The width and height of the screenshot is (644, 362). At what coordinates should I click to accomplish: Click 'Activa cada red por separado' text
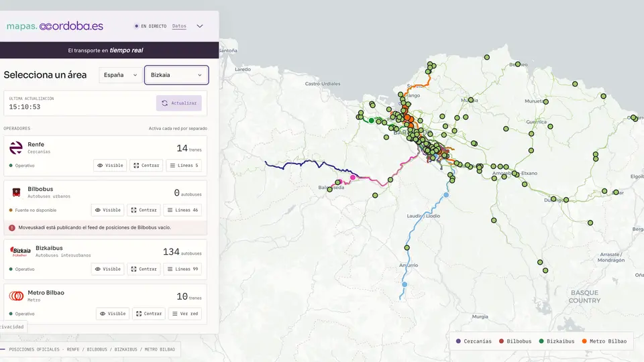[178, 129]
